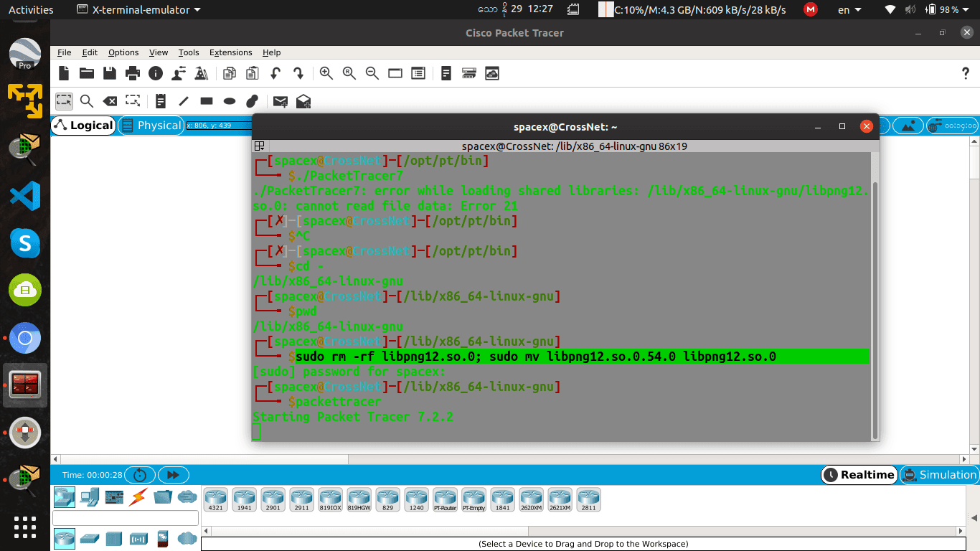This screenshot has height=551, width=980.
Task: Select the Draw Rectangle tool
Action: click(x=207, y=101)
